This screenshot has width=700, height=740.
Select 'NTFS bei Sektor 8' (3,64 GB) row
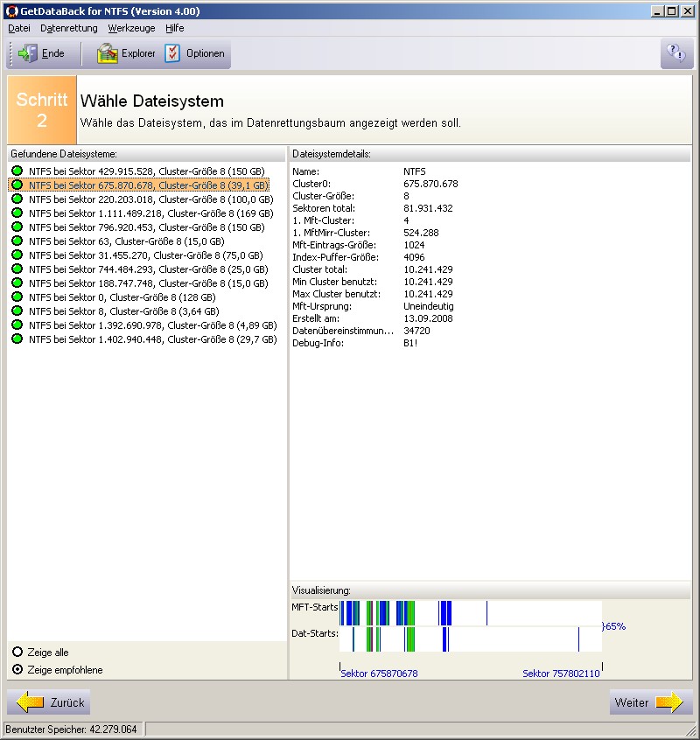click(124, 311)
